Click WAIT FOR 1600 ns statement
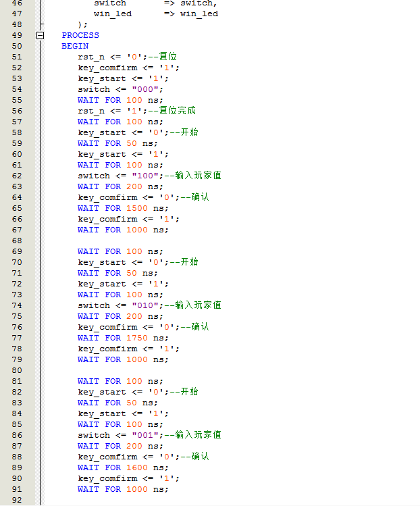This screenshot has width=420, height=506. [123, 468]
